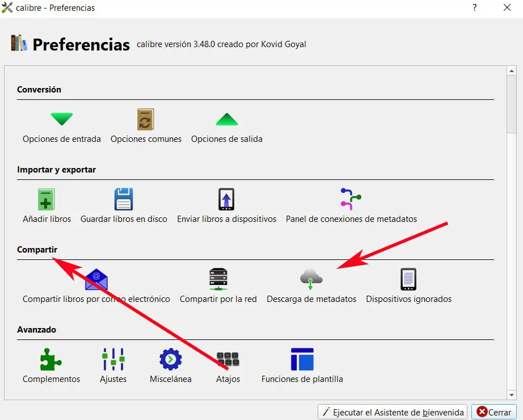
Task: Click scrollbar up arrow
Action: point(511,71)
